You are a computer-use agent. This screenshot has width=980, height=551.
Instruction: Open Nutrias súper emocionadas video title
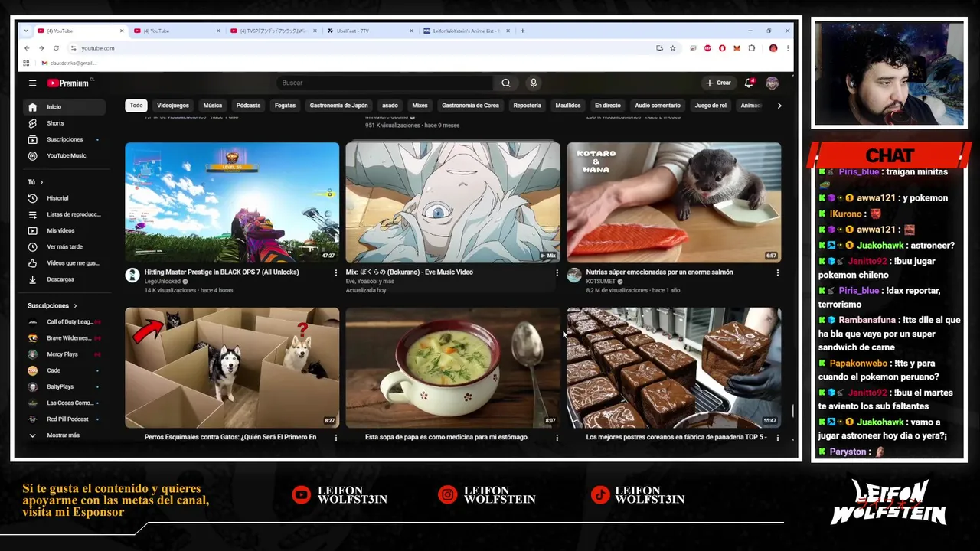pyautogui.click(x=659, y=272)
